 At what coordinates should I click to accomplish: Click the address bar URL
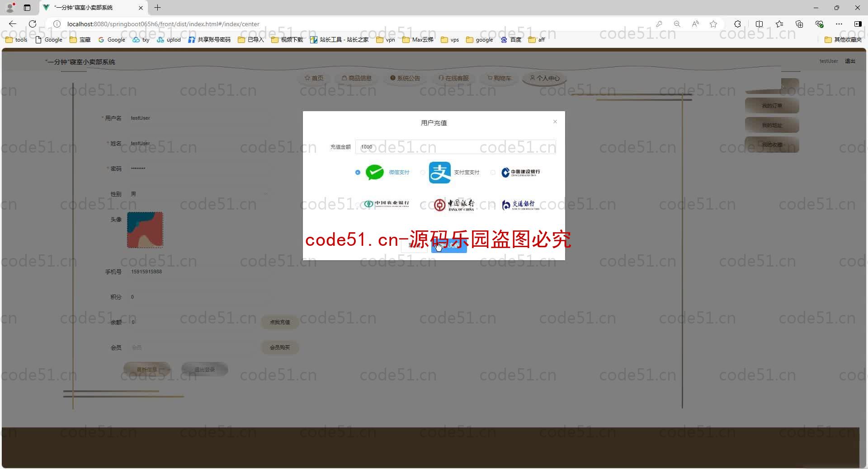point(163,24)
